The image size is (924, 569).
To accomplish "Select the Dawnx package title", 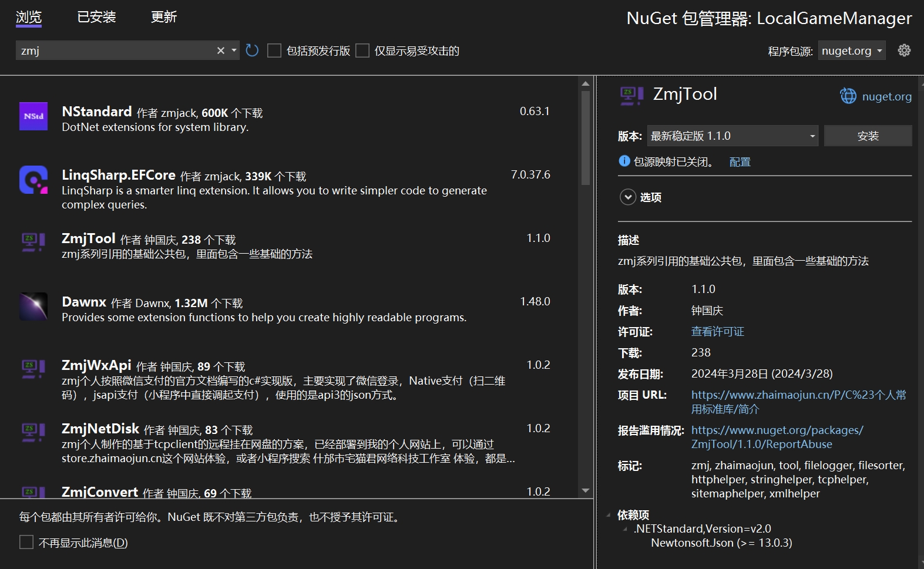I will (x=84, y=301).
